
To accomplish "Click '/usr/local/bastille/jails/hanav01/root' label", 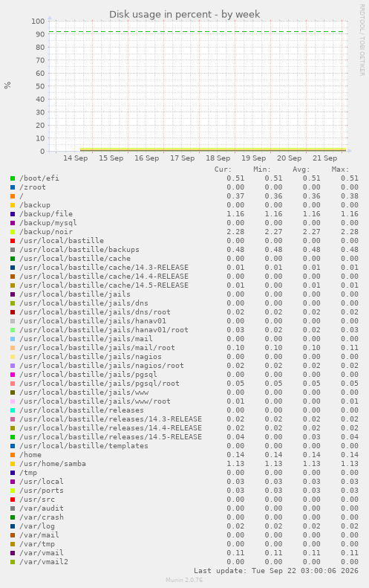I will [x=104, y=329].
